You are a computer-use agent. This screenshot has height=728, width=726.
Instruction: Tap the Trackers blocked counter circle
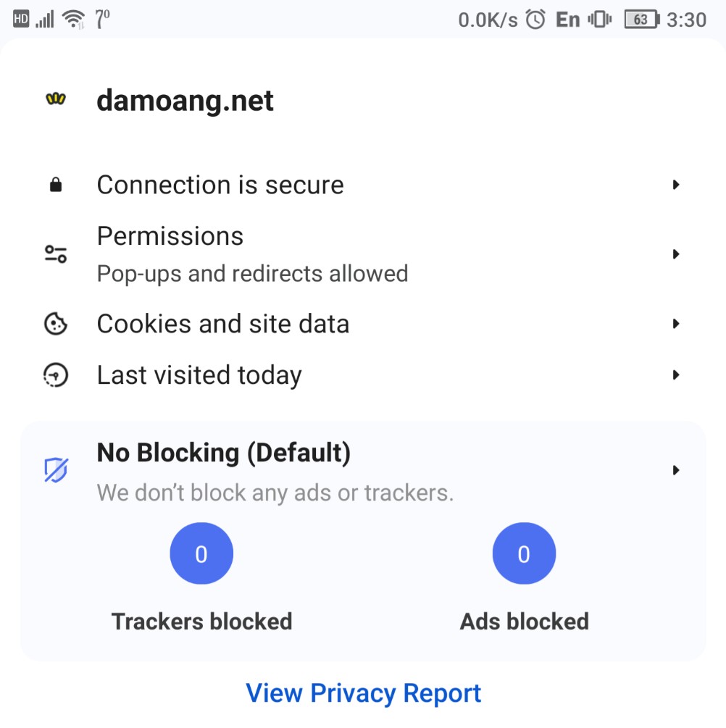201,553
